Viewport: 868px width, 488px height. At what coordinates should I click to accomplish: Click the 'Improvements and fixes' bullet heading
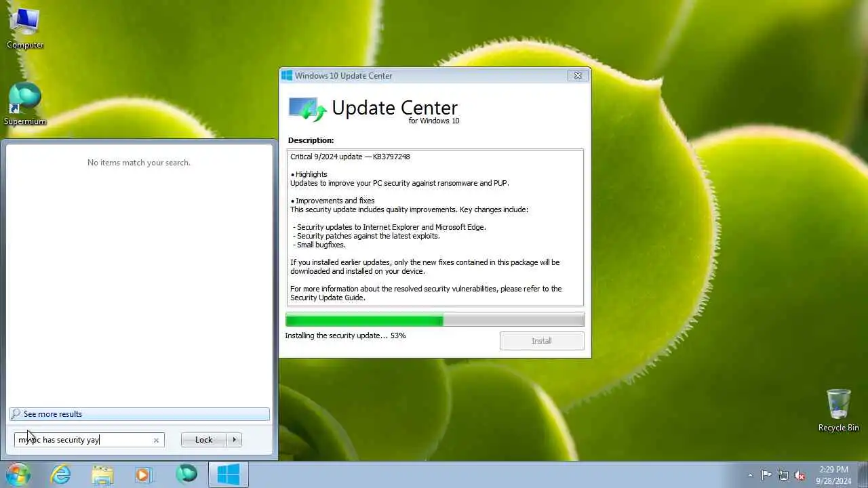click(x=332, y=201)
